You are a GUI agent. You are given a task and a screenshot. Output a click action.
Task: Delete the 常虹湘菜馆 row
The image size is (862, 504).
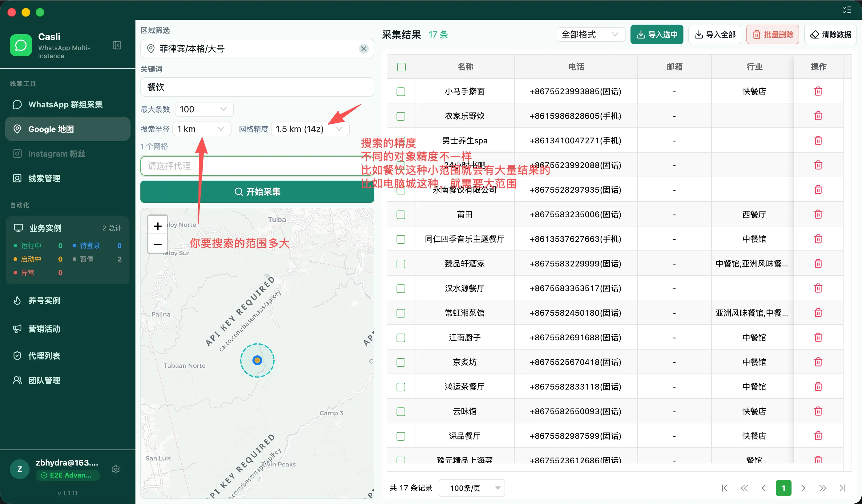(818, 313)
